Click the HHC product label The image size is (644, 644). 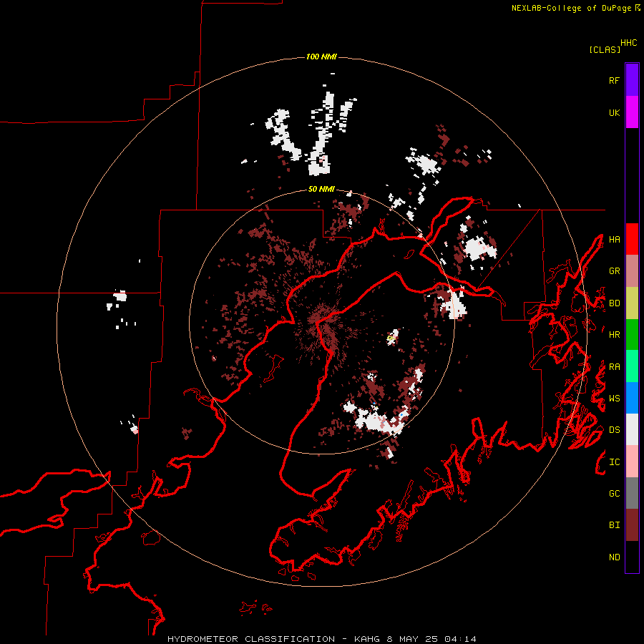629,43
